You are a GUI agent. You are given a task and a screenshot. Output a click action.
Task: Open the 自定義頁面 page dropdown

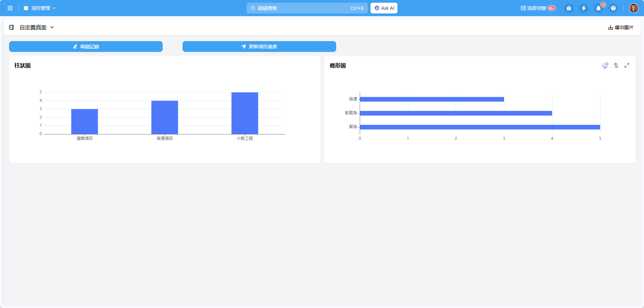coord(37,27)
